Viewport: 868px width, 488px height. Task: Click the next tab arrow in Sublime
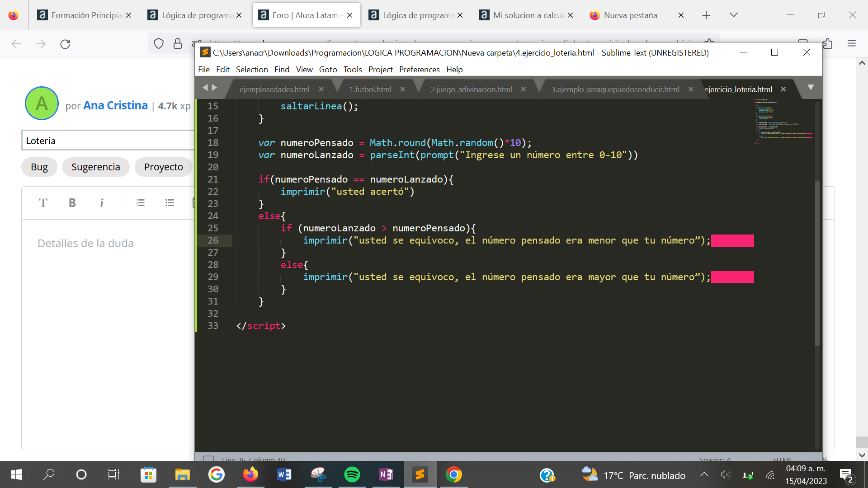coord(214,88)
